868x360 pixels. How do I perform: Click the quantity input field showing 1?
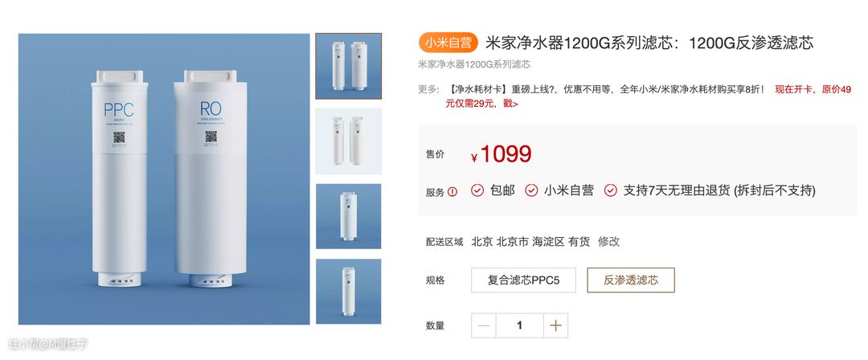click(520, 325)
